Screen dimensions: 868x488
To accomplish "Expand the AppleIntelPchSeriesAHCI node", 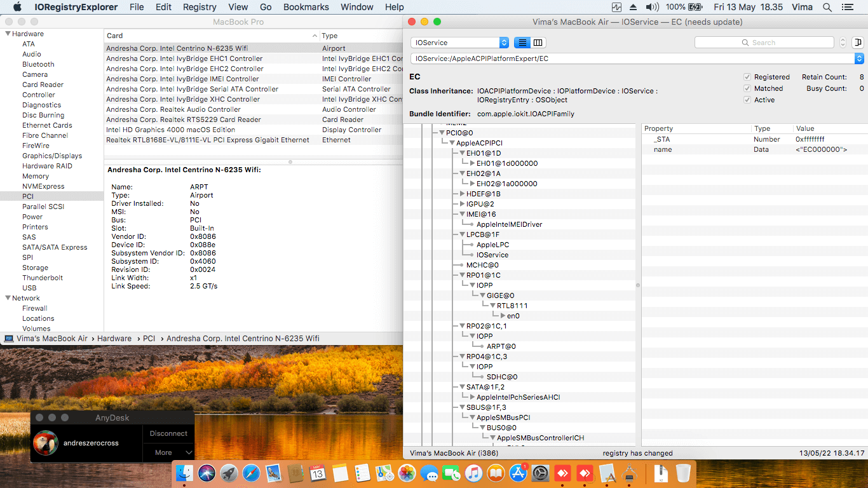I will (472, 397).
